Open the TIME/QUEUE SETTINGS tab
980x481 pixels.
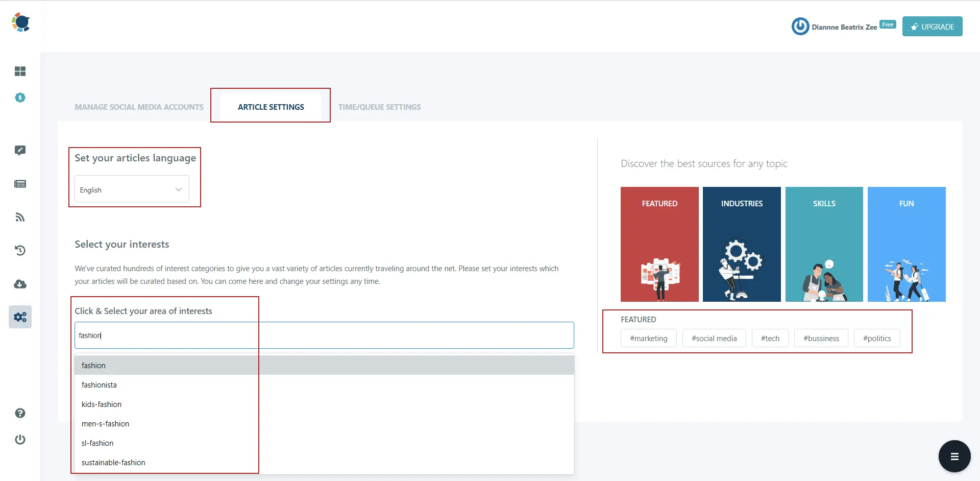379,107
